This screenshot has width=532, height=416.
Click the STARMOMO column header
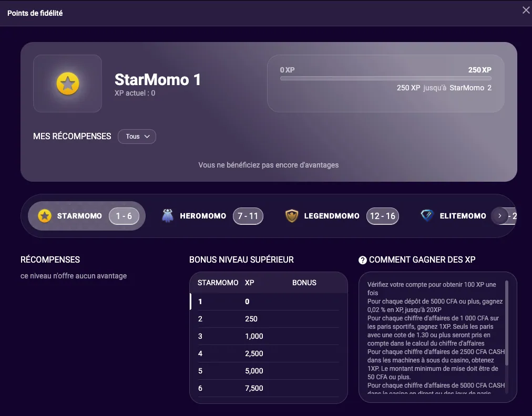[x=218, y=283]
